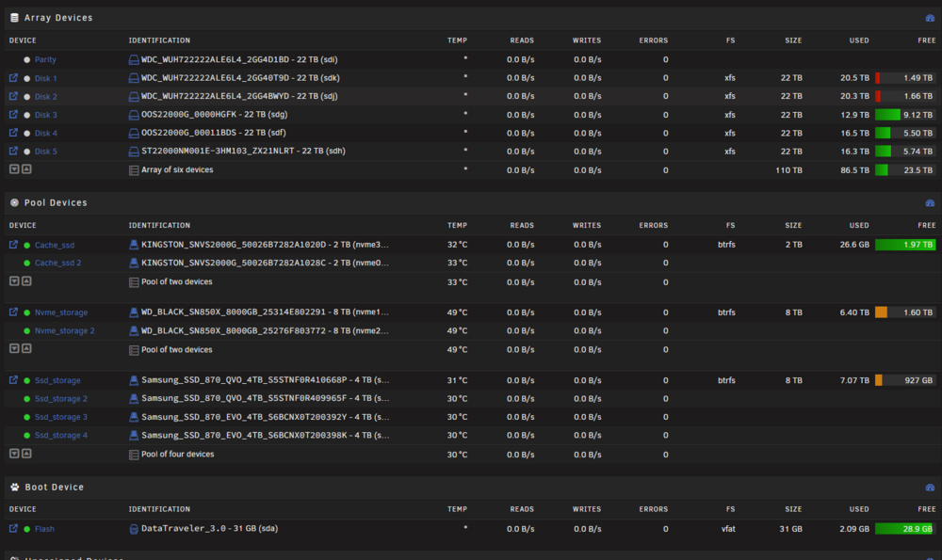Click the Flash green status dot
This screenshot has width=942, height=560.
coord(27,529)
